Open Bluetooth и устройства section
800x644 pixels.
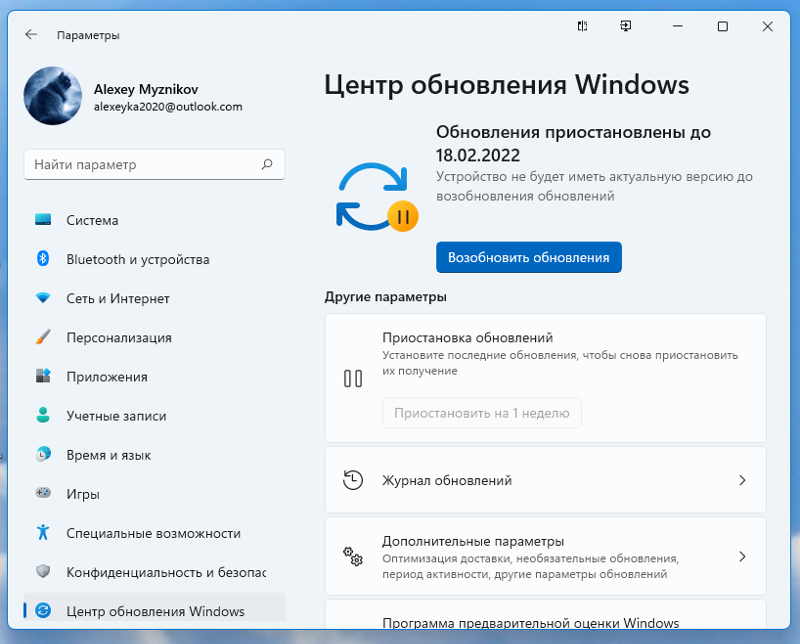tap(155, 259)
